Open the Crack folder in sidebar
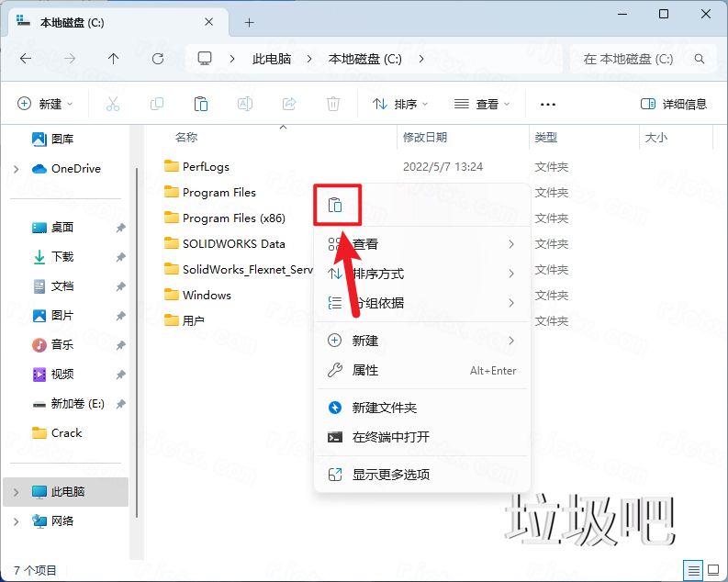The width and height of the screenshot is (728, 582). (57, 432)
